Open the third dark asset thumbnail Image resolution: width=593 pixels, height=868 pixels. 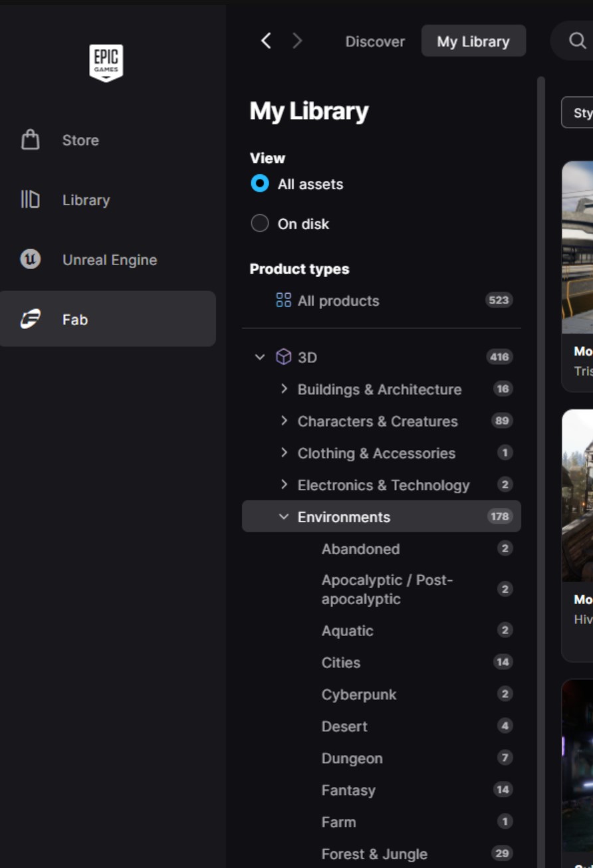pyautogui.click(x=577, y=764)
